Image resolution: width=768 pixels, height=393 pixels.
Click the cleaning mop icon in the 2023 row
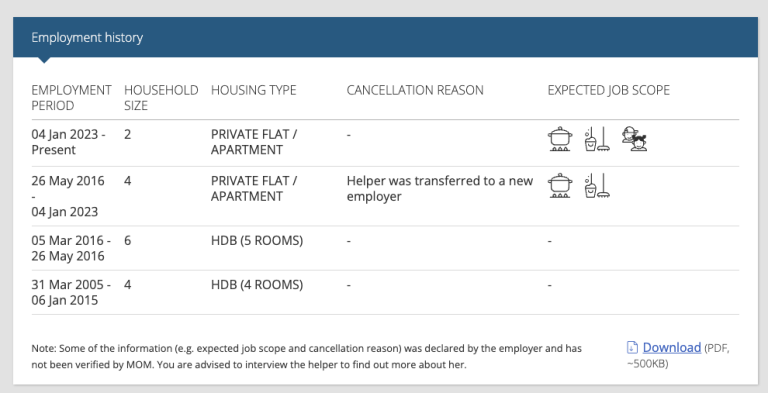pos(597,139)
